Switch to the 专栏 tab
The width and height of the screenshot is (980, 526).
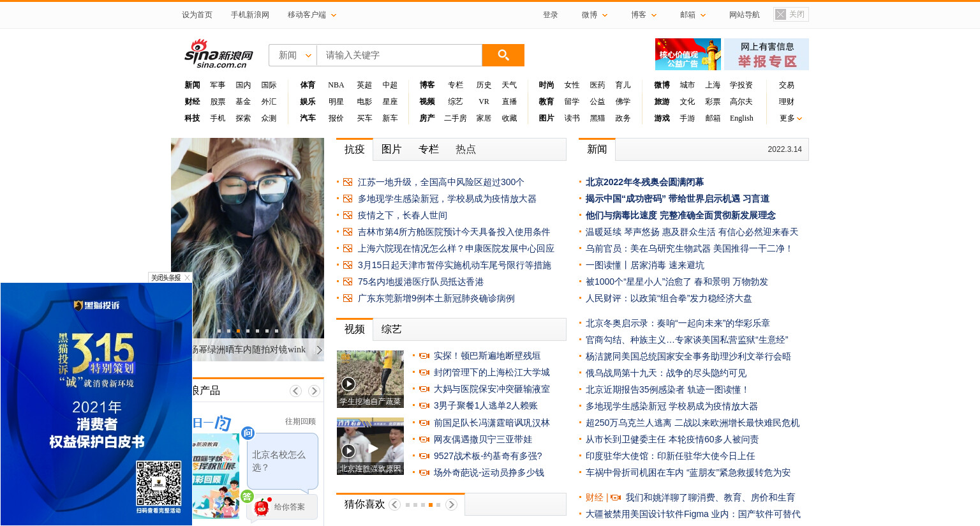429,149
